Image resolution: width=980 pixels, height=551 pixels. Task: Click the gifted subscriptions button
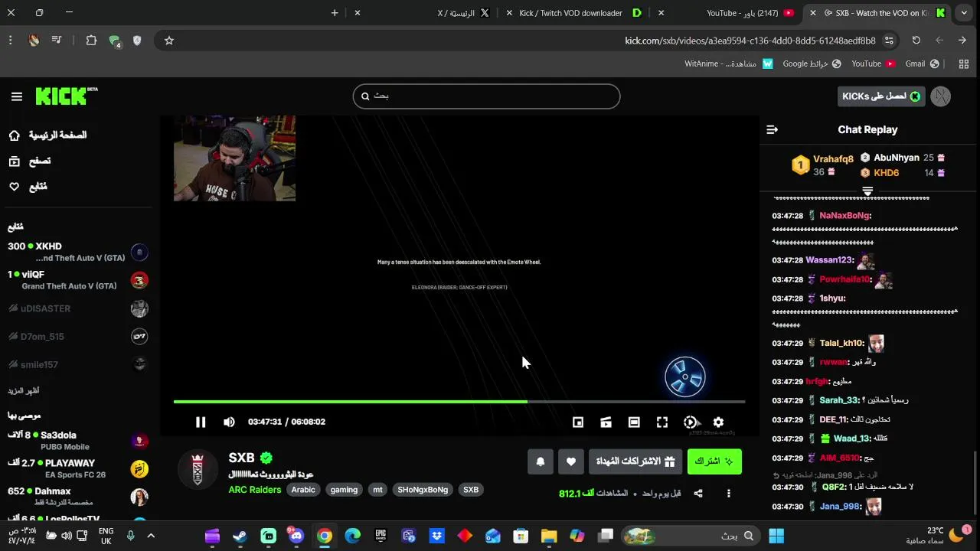635,461
